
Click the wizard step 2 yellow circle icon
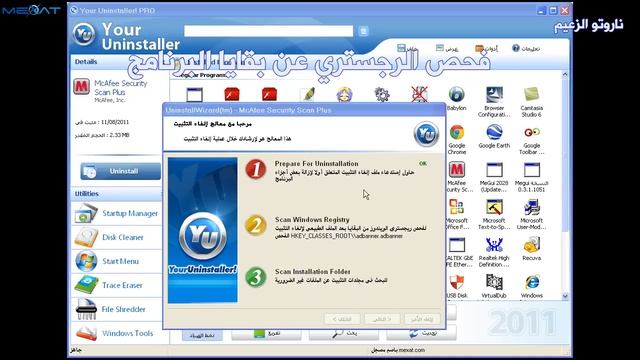pyautogui.click(x=256, y=225)
